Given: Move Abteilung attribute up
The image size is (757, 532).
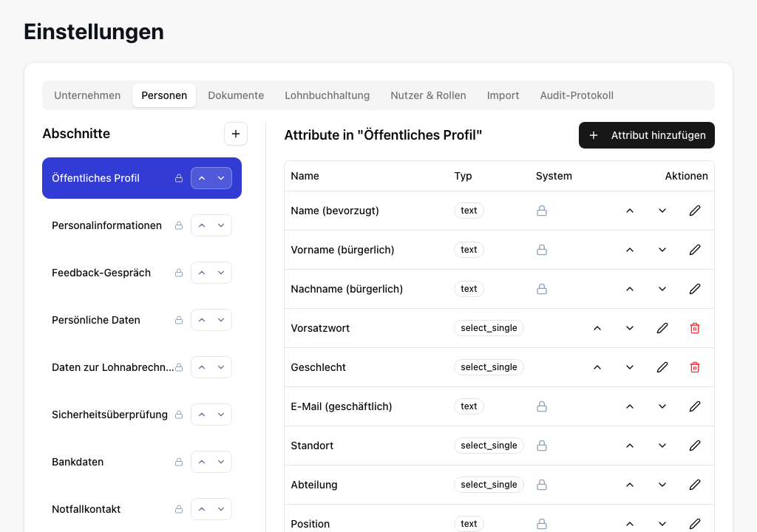Looking at the screenshot, I should 630,485.
